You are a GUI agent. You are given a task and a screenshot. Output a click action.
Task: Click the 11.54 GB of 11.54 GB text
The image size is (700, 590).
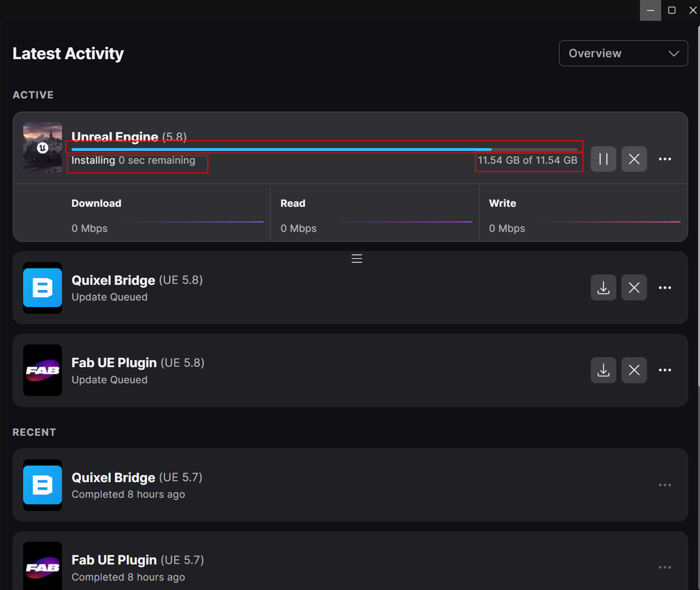[527, 160]
